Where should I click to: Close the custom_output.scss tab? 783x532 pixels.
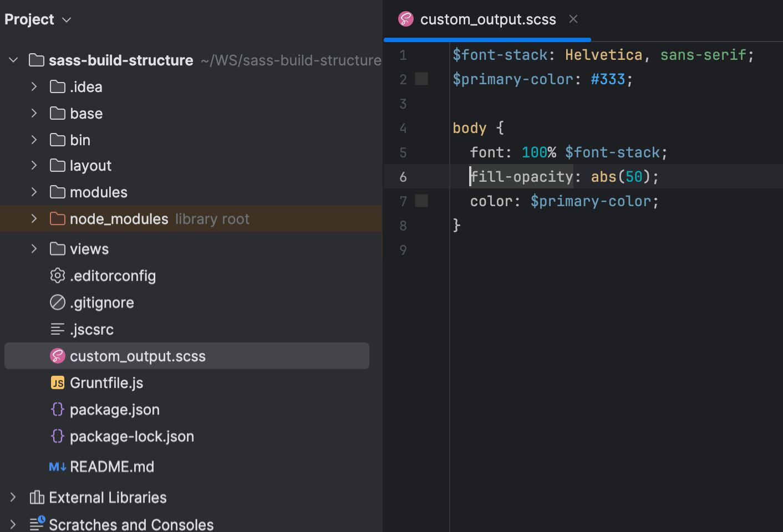(x=573, y=19)
